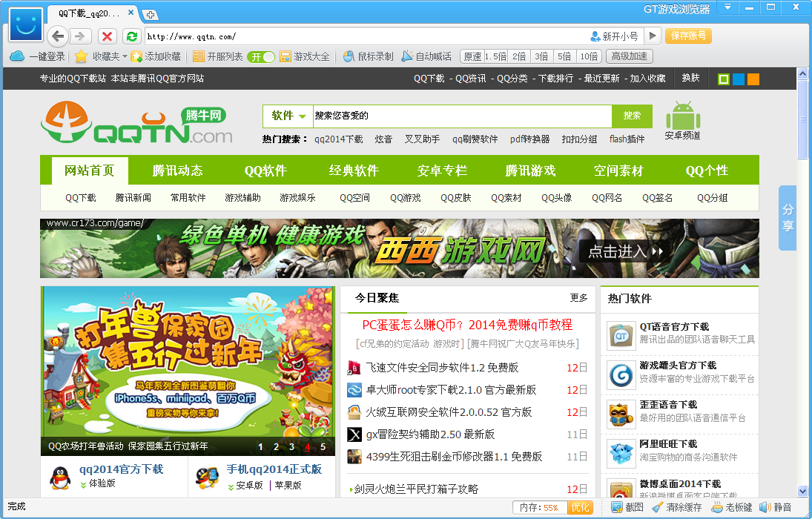Select the orange skin color swatch

[x=753, y=79]
